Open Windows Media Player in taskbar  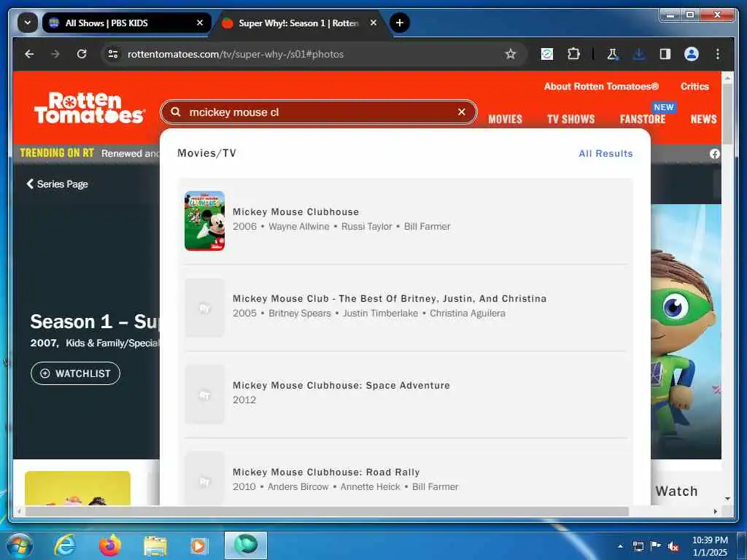[198, 546]
